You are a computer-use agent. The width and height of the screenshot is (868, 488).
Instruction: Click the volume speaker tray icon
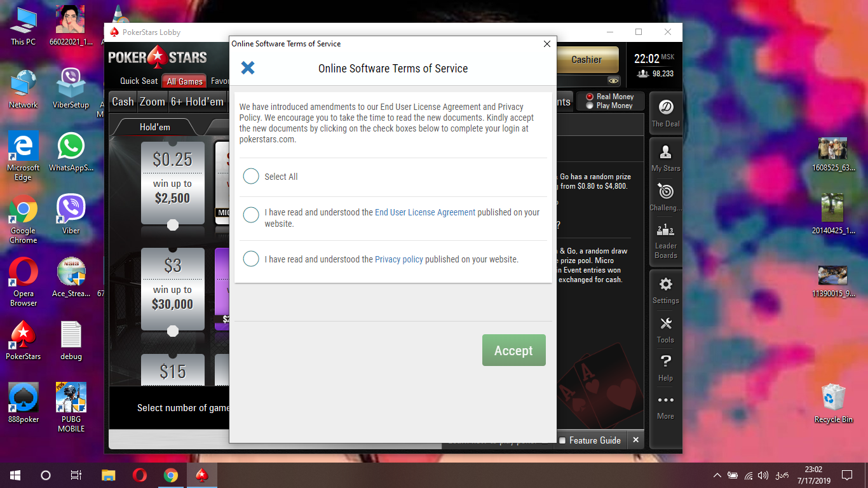763,475
